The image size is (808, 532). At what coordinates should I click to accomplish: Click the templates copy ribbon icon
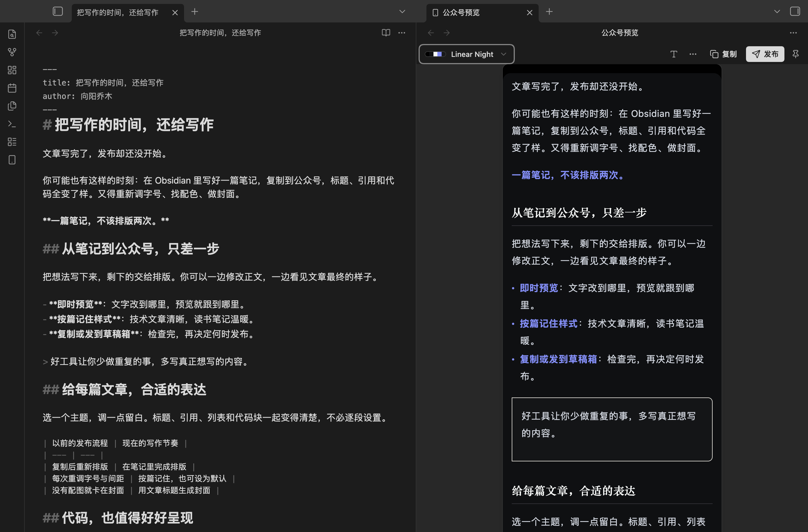12,106
